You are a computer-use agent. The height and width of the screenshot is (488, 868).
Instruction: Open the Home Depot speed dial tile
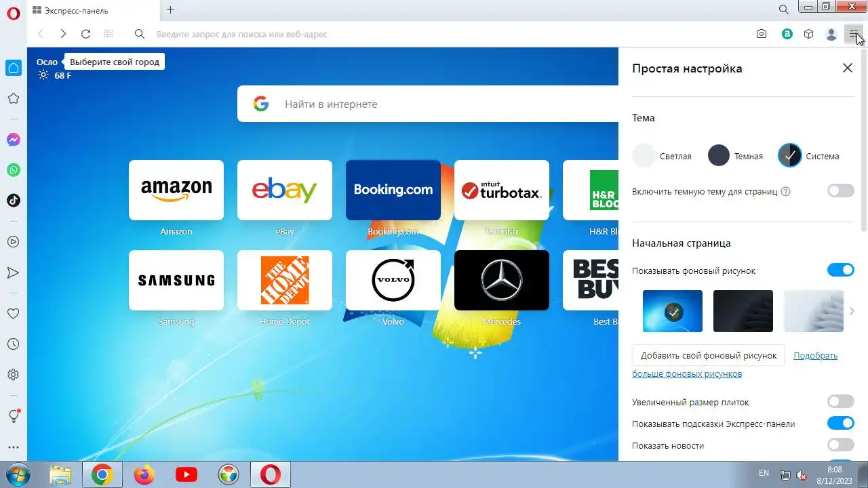[x=285, y=281]
